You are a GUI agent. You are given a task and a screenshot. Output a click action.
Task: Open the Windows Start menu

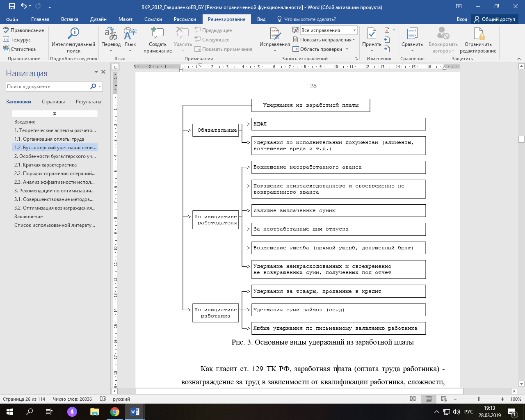click(x=10, y=412)
